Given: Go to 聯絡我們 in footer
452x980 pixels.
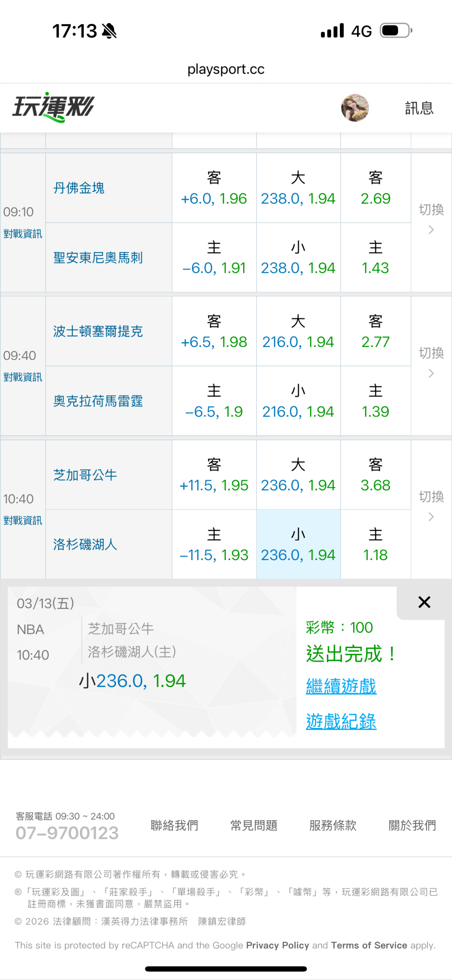Looking at the screenshot, I should [x=174, y=826].
